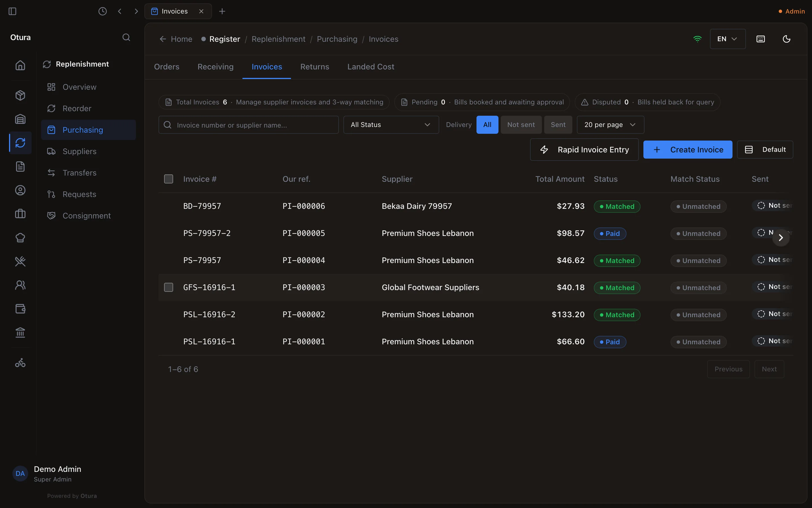Open a new tab with plus
This screenshot has width=812, height=508.
[222, 11]
